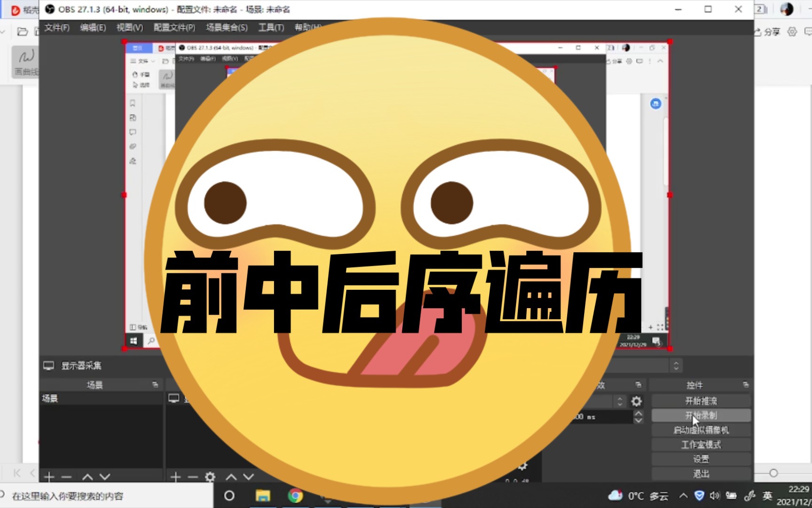812x508 pixels.
Task: Move source up with the arrow
Action: click(x=231, y=477)
